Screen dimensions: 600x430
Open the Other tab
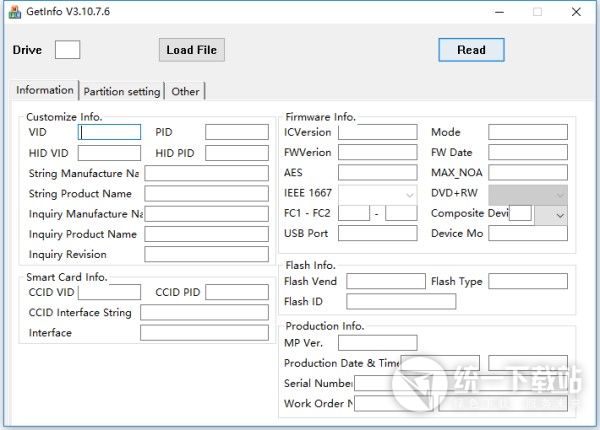(185, 91)
